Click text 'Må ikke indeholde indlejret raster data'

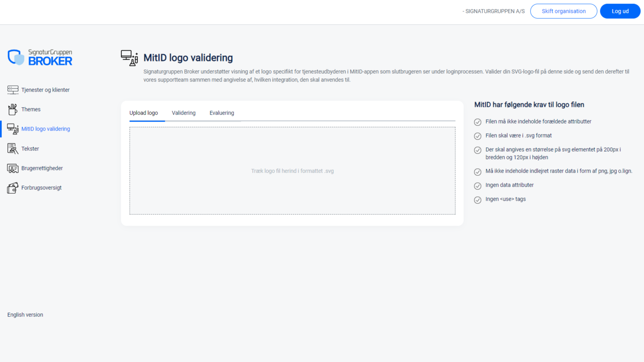559,171
